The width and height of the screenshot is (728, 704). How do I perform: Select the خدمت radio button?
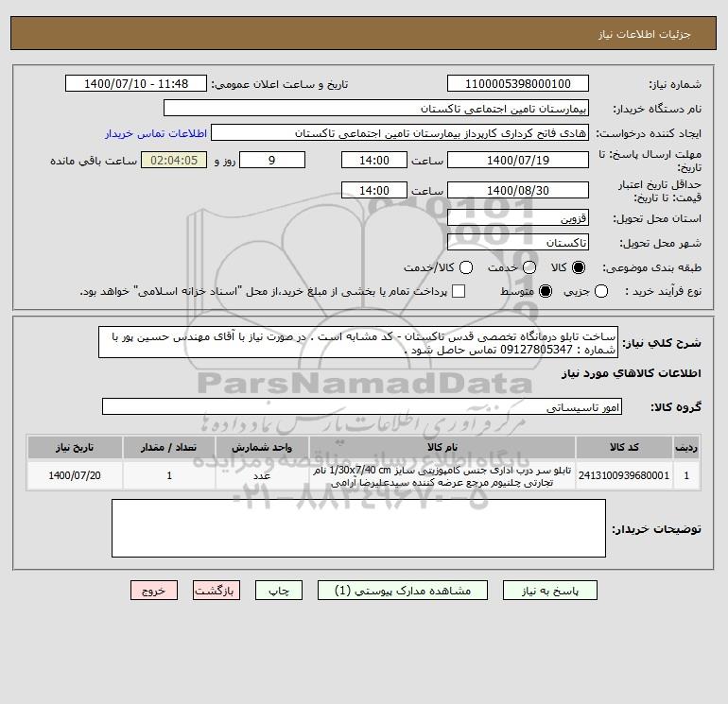(529, 267)
